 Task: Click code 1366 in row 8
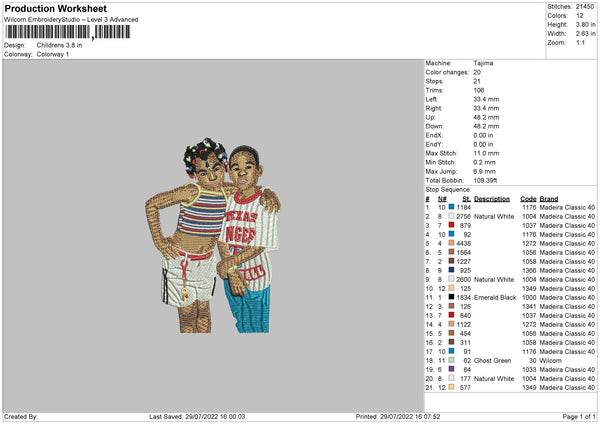point(529,271)
